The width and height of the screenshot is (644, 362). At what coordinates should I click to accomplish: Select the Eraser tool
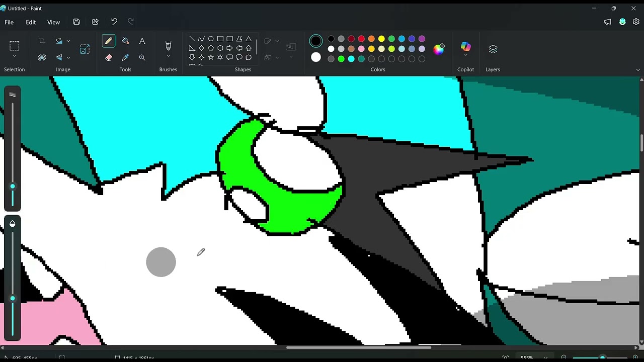pyautogui.click(x=108, y=57)
